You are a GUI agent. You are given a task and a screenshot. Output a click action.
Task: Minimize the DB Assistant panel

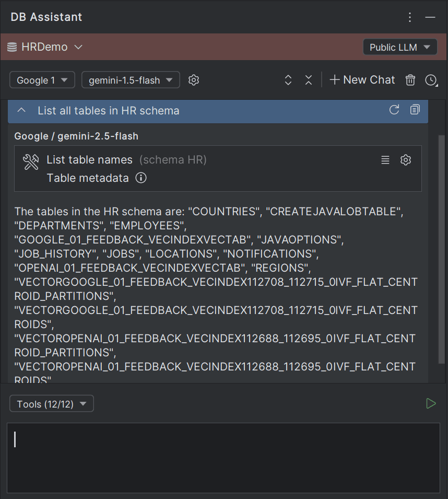430,17
